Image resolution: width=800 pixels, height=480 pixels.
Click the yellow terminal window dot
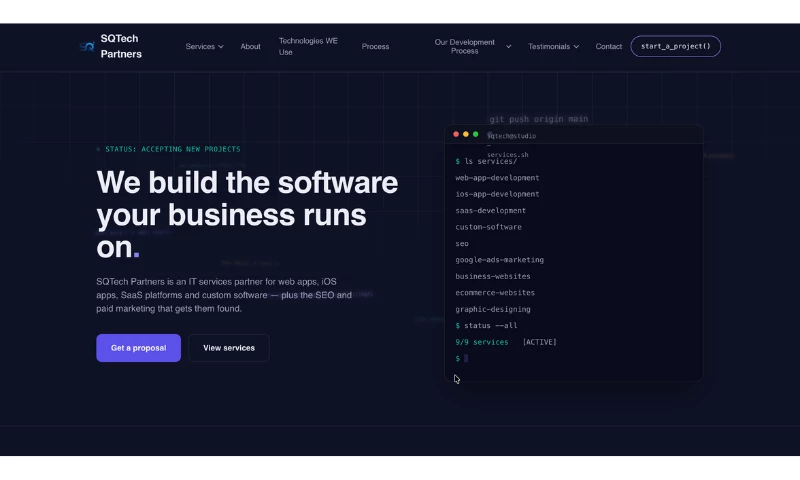(x=466, y=134)
